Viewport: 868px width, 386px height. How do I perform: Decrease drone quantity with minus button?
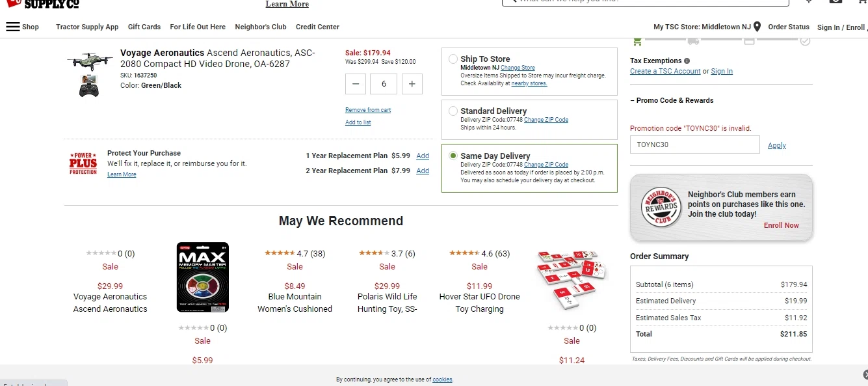(356, 83)
